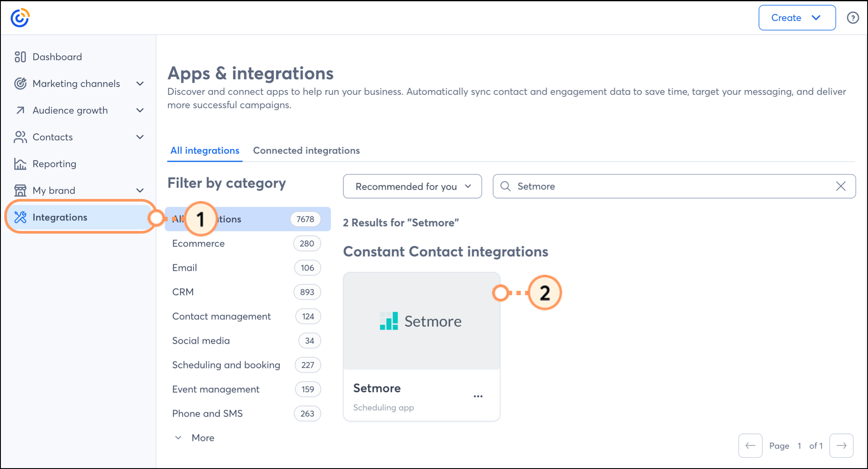Click the Integrations tools icon

pos(20,217)
